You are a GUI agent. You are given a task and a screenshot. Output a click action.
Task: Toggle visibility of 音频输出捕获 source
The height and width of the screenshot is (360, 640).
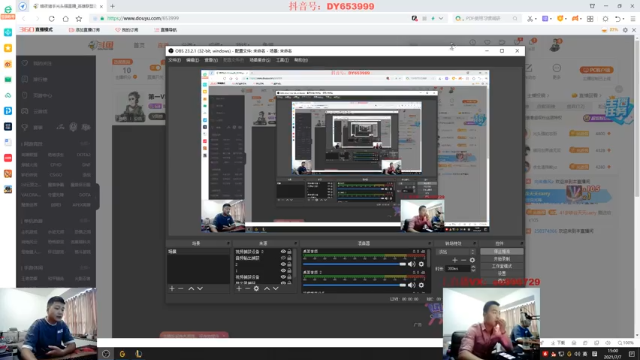pos(283,258)
